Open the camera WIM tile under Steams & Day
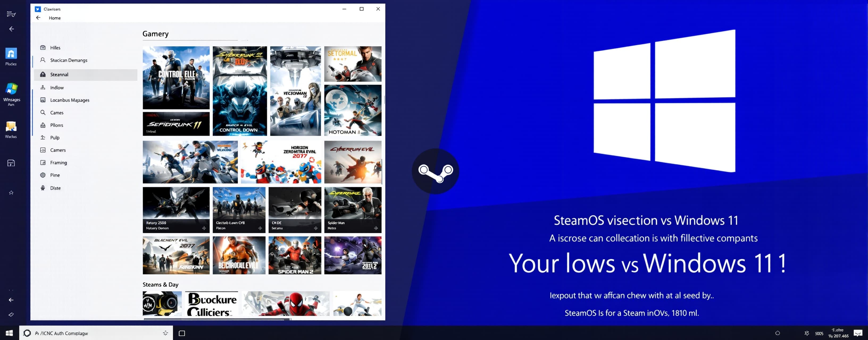Screen dimensions: 868x340 [162, 304]
